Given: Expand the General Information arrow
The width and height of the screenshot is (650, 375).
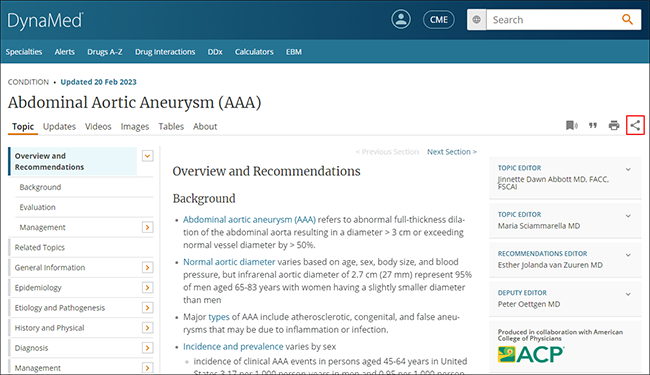Looking at the screenshot, I should 148,268.
